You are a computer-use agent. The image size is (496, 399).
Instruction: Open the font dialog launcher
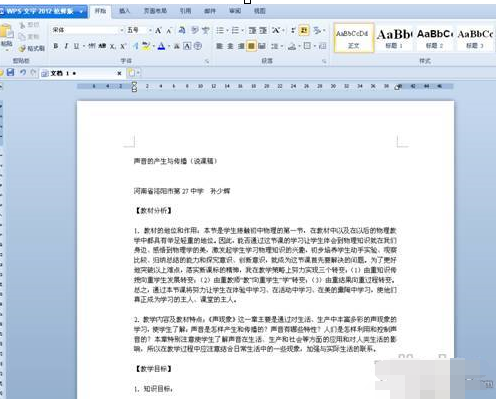[x=207, y=61]
